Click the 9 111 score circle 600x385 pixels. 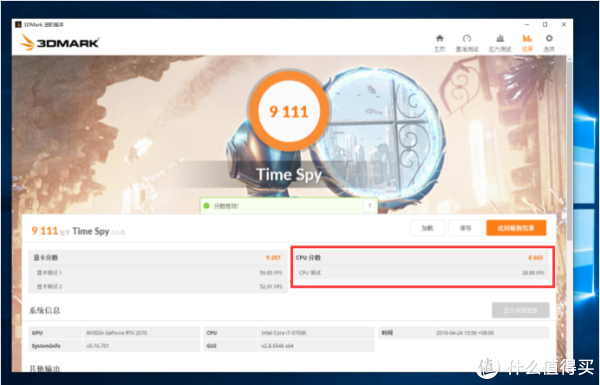[x=289, y=111]
